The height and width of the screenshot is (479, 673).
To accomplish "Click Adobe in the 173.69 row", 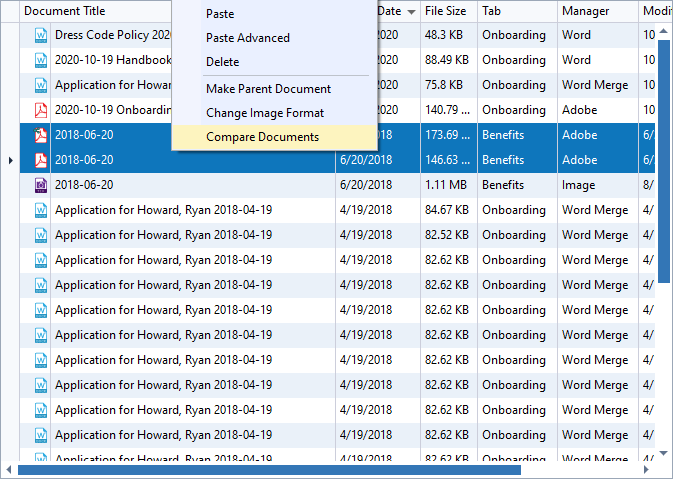I will coord(579,135).
